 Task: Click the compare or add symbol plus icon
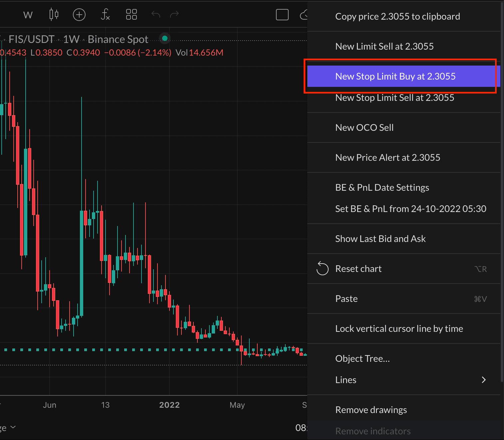[x=79, y=15]
